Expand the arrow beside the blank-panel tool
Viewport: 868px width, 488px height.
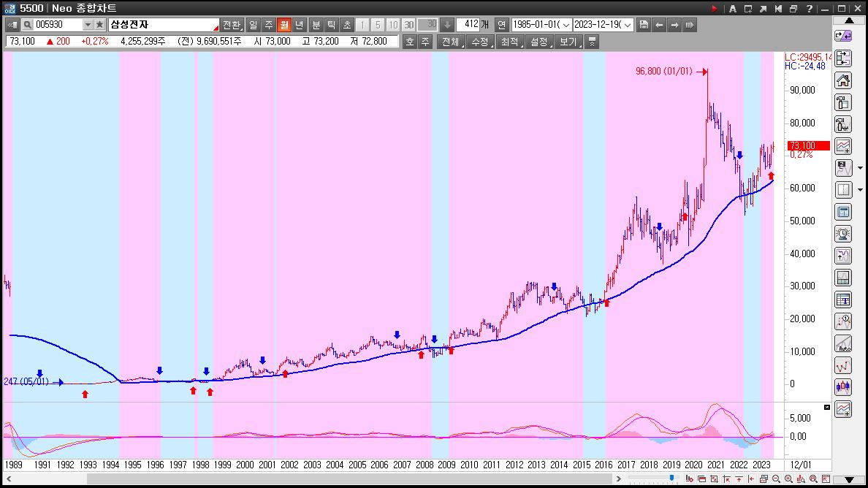(860, 190)
